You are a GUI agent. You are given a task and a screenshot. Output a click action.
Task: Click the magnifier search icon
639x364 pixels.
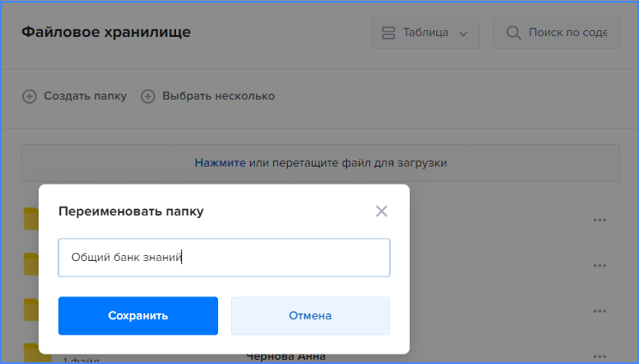pyautogui.click(x=514, y=33)
